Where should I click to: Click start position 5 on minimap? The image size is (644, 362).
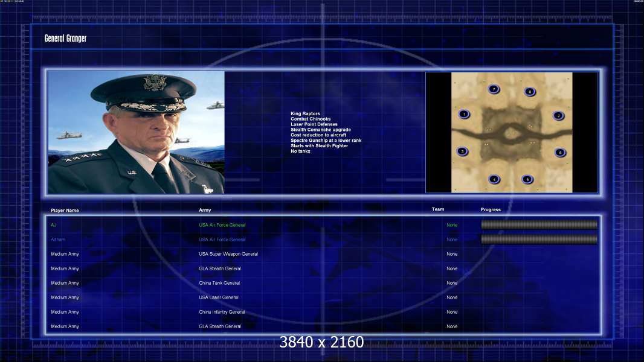[x=527, y=179]
